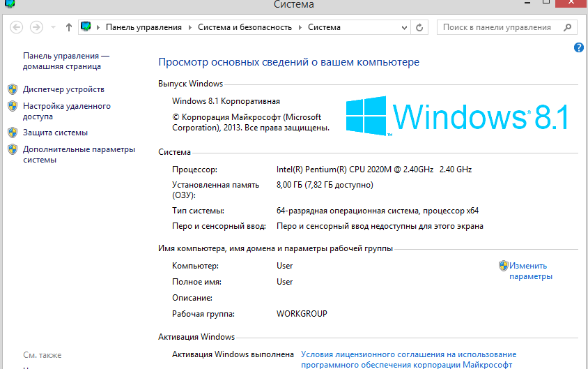
Task: Refresh the page with the refresh icon
Action: point(419,27)
